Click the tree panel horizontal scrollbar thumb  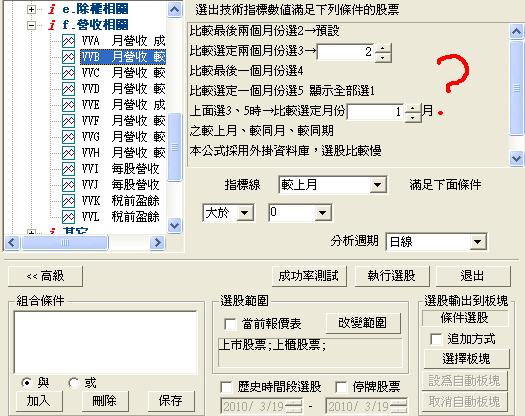click(x=65, y=243)
